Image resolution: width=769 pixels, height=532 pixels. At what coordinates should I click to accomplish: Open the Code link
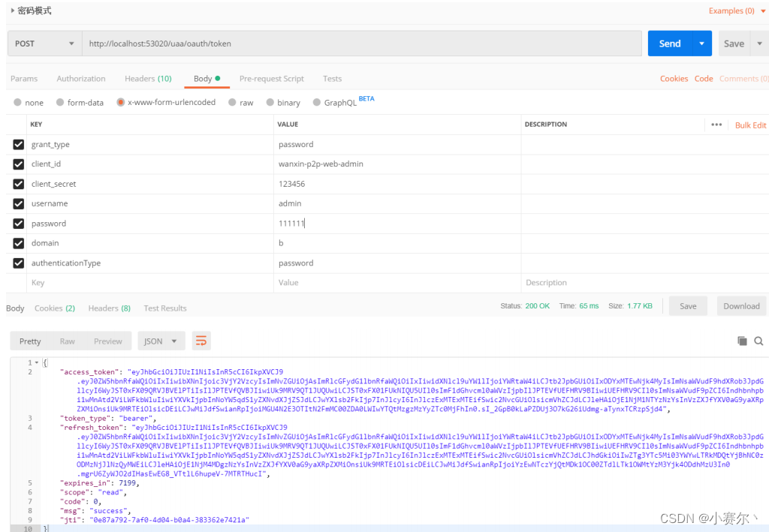(x=704, y=78)
